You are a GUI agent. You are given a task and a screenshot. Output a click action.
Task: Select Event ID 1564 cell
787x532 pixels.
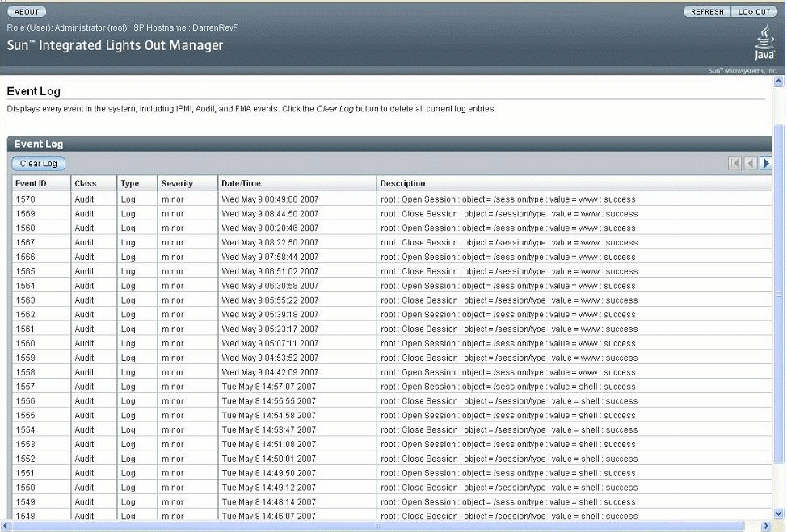[x=41, y=286]
